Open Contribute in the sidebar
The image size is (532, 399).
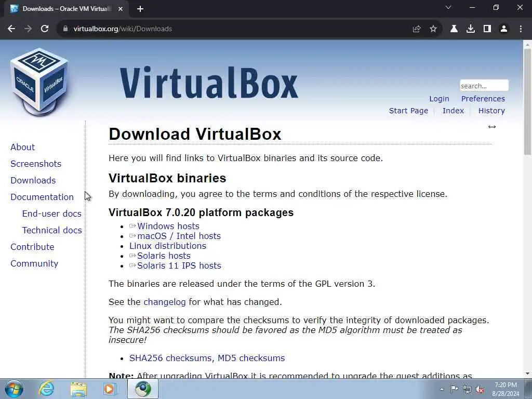point(32,247)
